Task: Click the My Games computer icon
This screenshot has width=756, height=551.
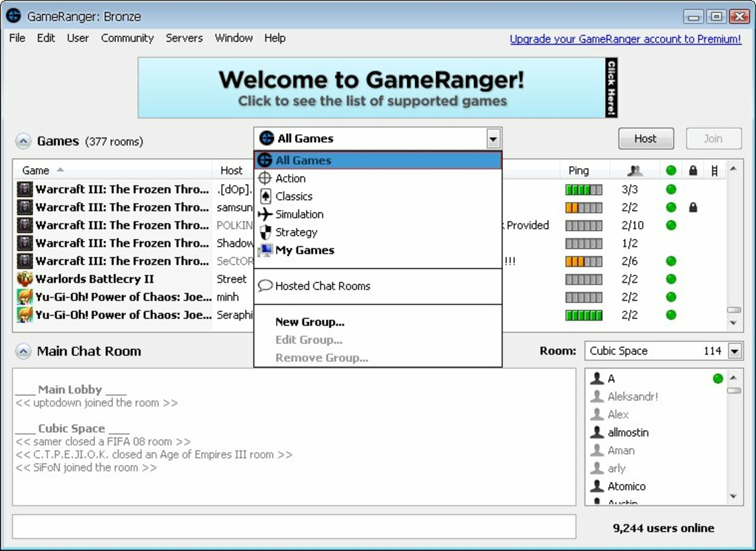Action: click(265, 250)
